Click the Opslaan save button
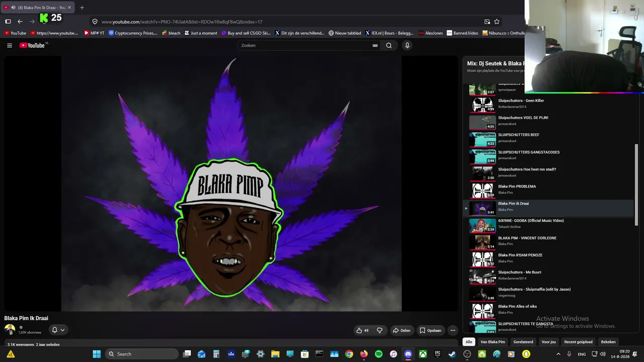The width and height of the screenshot is (644, 362). 431,330
